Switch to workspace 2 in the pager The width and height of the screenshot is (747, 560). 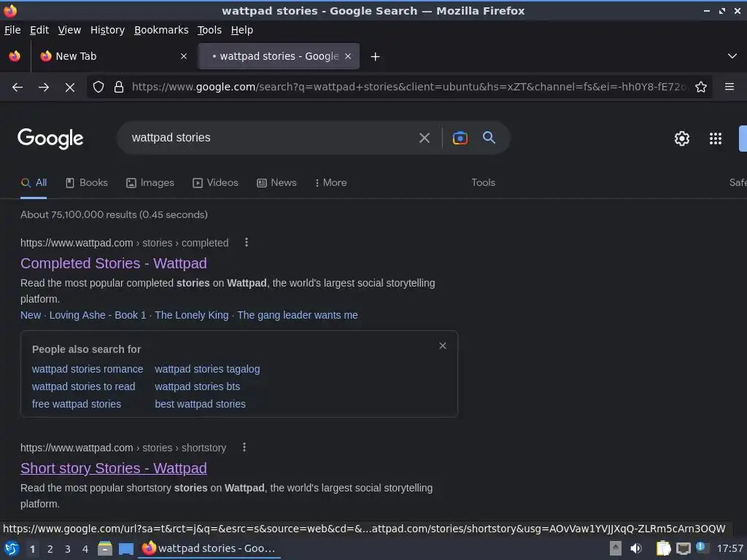(50, 549)
